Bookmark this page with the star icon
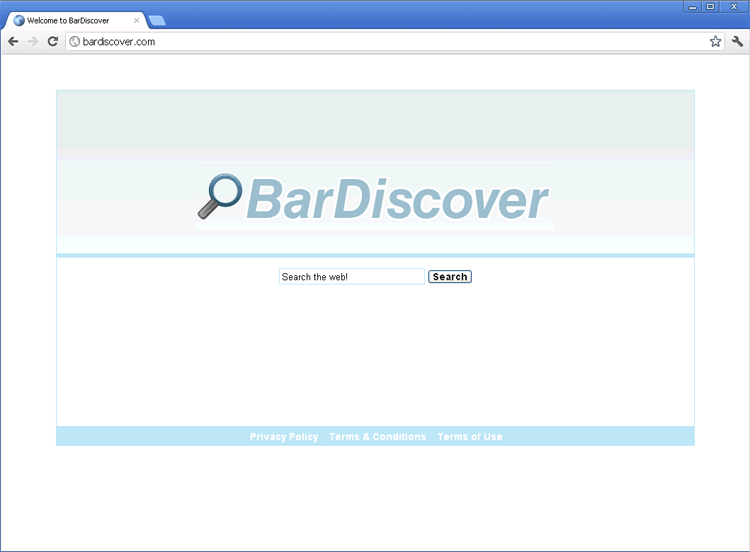Image resolution: width=750 pixels, height=552 pixels. pyautogui.click(x=715, y=41)
